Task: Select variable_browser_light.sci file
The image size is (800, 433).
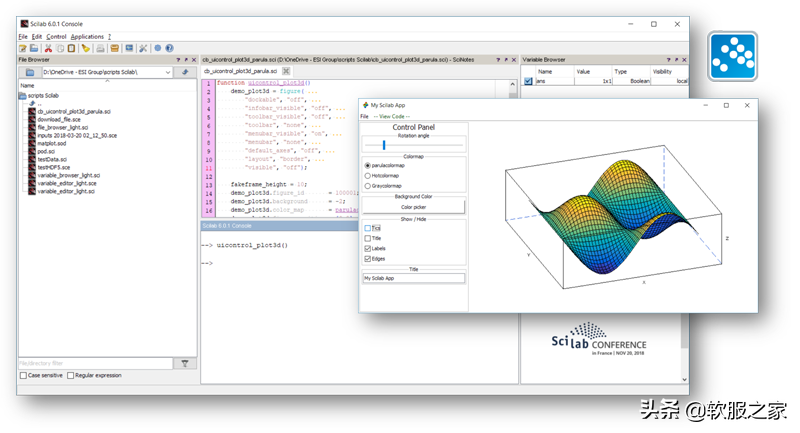Action: pyautogui.click(x=68, y=175)
